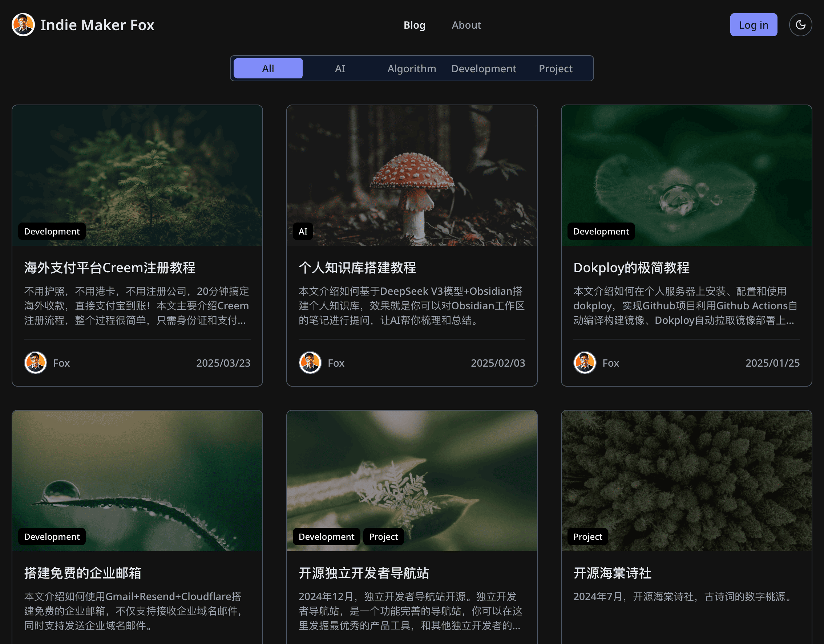Click the Development badge on the Creem card
Screen dimensions: 824x644
point(52,231)
